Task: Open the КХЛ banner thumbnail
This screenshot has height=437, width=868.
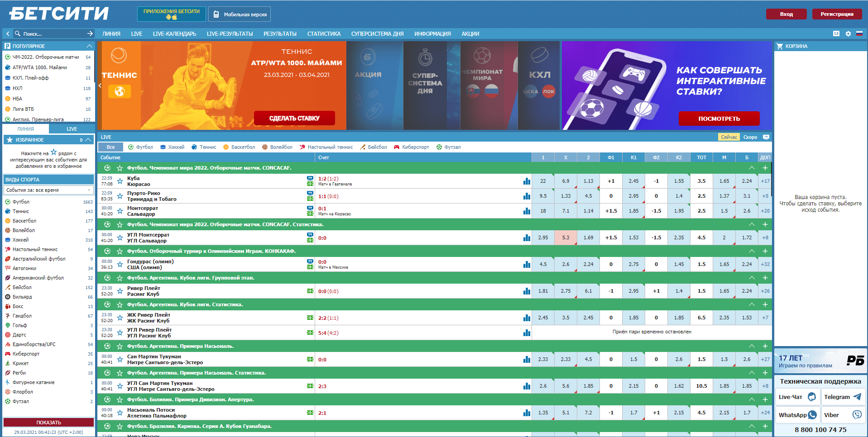Action: pyautogui.click(x=539, y=85)
